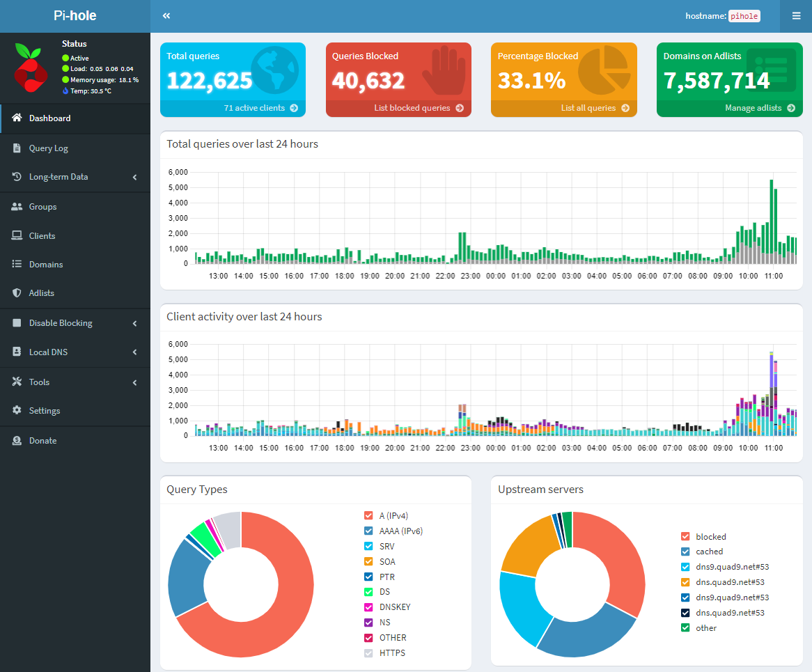Viewport: 812px width, 672px height.
Task: Click the Adlists shield icon
Action: (x=17, y=293)
